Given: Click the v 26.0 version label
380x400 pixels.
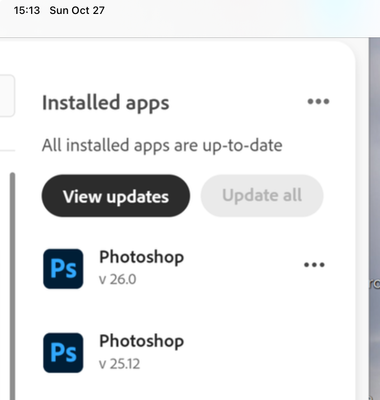Looking at the screenshot, I should [x=118, y=279].
